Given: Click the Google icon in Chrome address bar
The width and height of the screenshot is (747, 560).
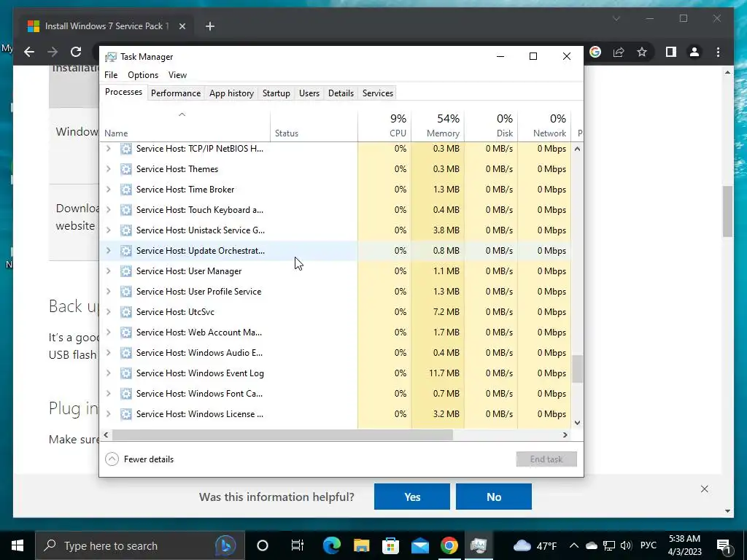Looking at the screenshot, I should coord(595,52).
